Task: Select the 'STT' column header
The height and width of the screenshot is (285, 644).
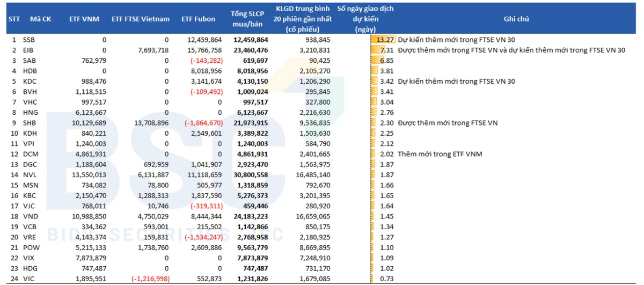Action: coord(14,19)
